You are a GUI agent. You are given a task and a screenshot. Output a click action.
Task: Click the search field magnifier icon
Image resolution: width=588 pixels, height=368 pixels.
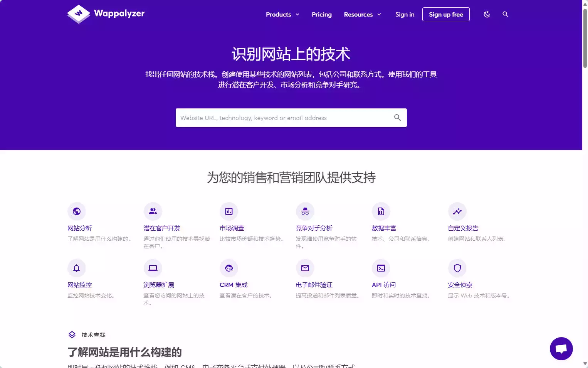click(x=397, y=118)
